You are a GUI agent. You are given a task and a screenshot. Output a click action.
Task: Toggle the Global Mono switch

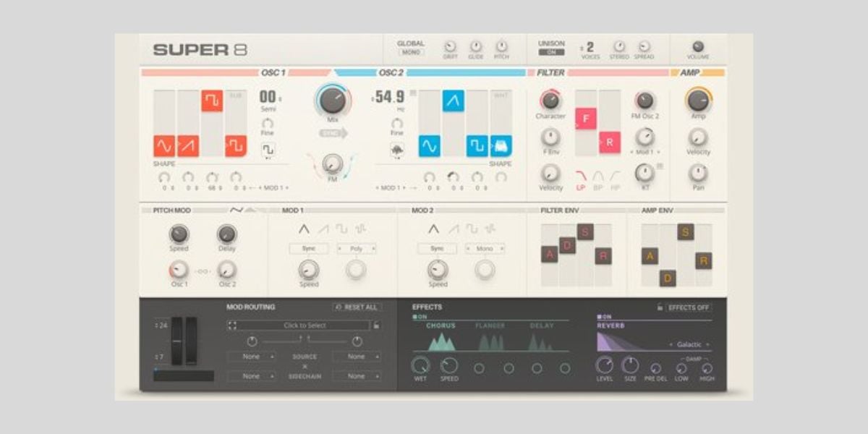(411, 52)
